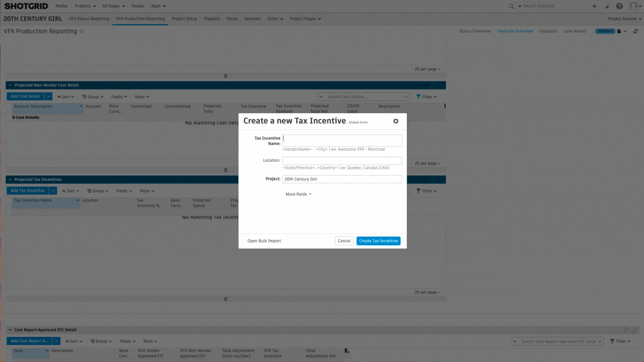Select the Financial Overview view
Viewport: 644px width, 362px height.
515,31
